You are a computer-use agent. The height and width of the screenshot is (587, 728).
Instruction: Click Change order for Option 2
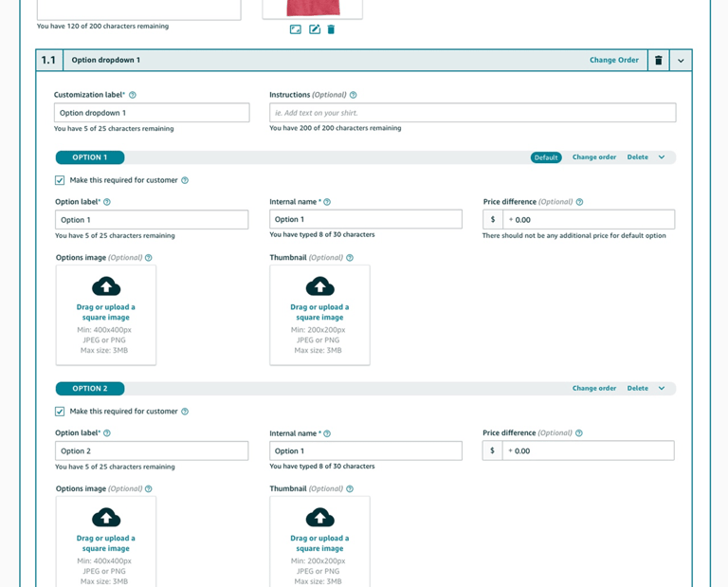pyautogui.click(x=594, y=388)
